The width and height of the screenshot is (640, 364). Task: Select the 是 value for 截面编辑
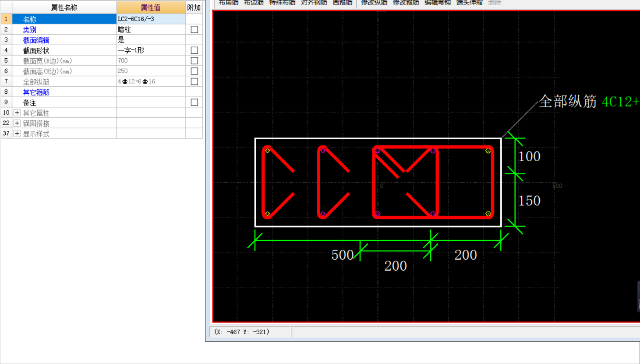point(151,40)
